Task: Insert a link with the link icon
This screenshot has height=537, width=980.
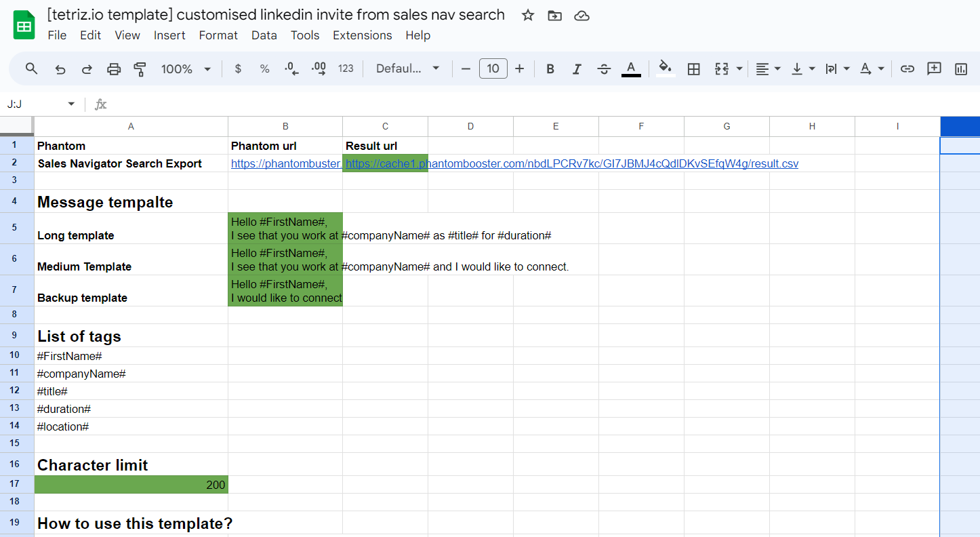Action: point(907,68)
